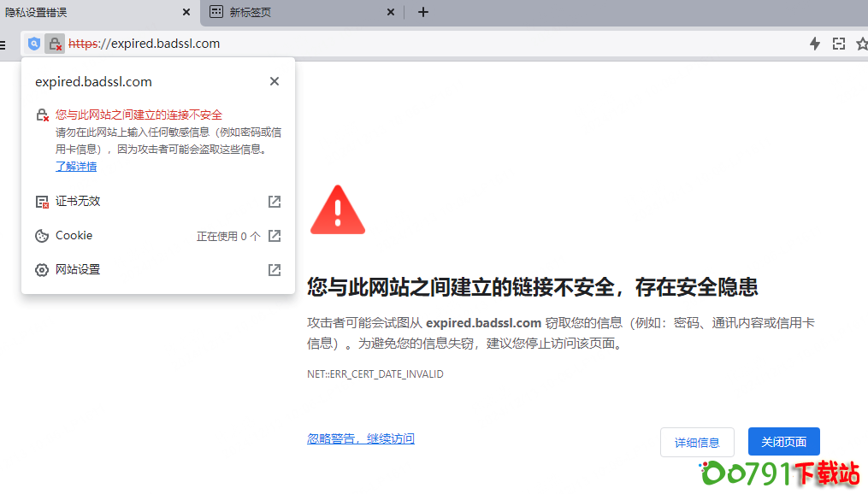Click the insecure padlock icon in address bar
The width and height of the screenshot is (868, 494).
click(x=55, y=44)
